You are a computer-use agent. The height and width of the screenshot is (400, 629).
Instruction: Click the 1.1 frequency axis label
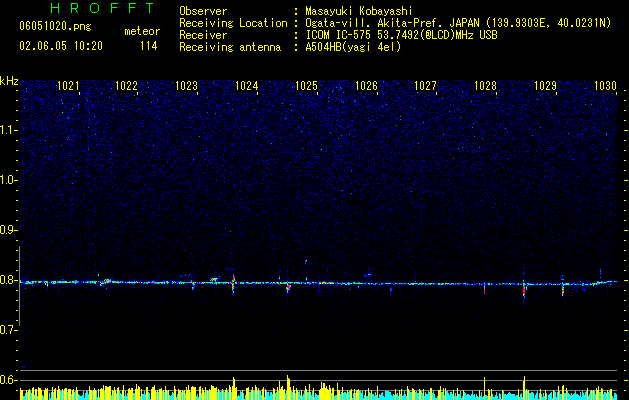pyautogui.click(x=9, y=130)
